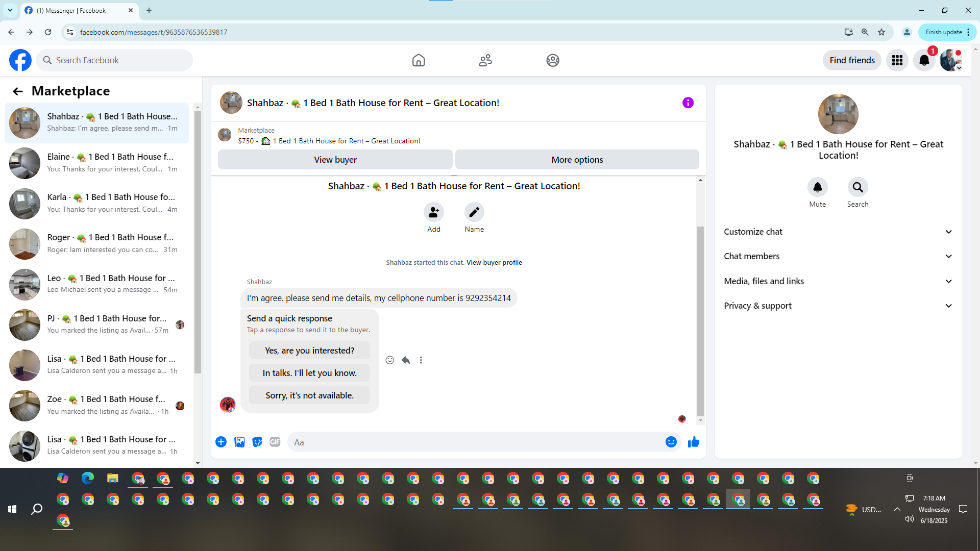Send a thumbs-up like
This screenshot has height=551, width=980.
pos(693,442)
